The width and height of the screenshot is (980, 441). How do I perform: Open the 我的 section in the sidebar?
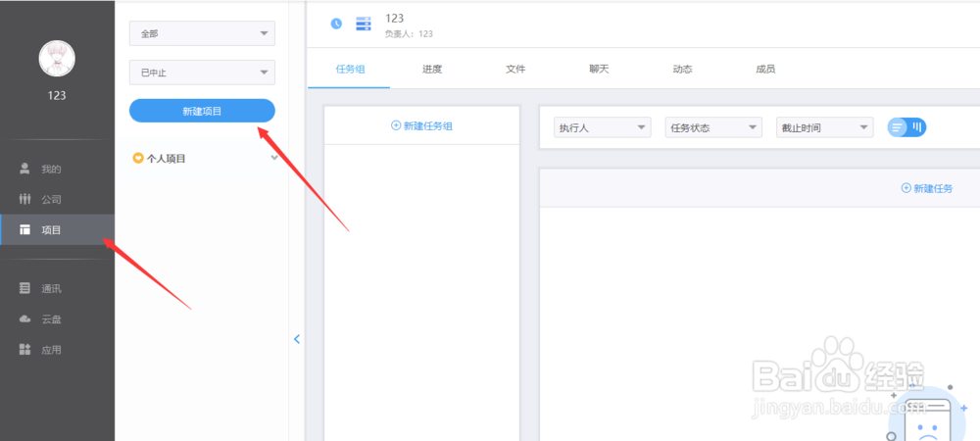point(57,170)
